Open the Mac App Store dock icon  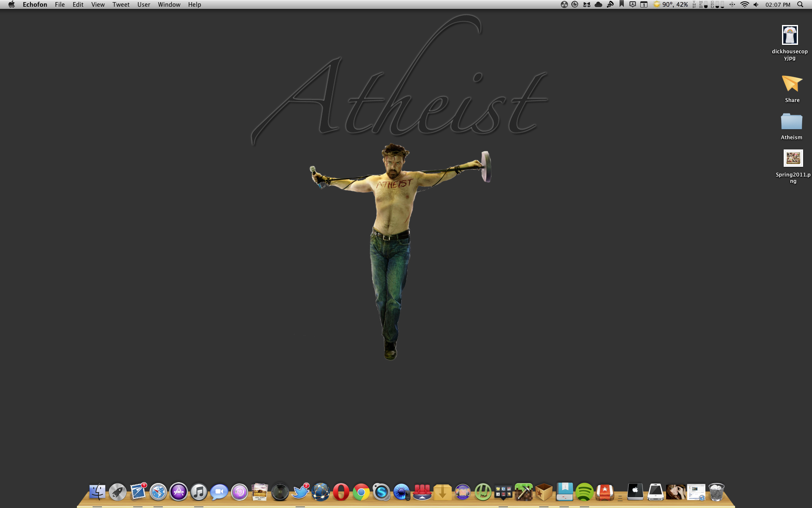[178, 492]
